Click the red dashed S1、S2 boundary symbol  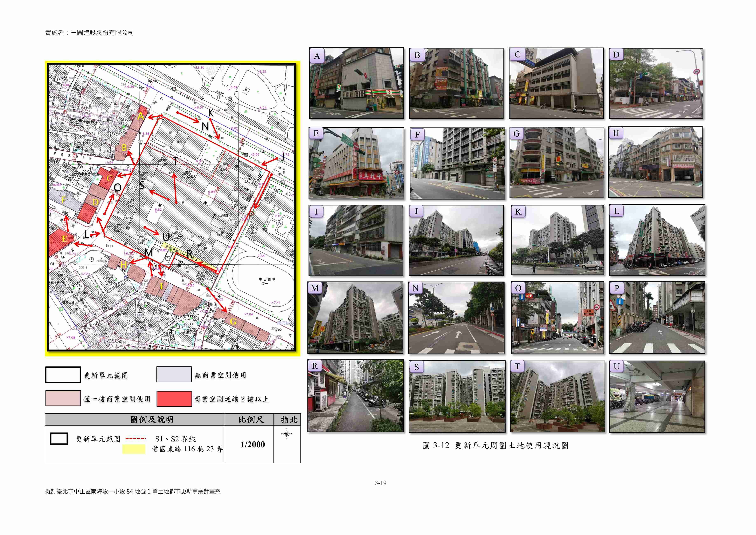pyautogui.click(x=136, y=439)
